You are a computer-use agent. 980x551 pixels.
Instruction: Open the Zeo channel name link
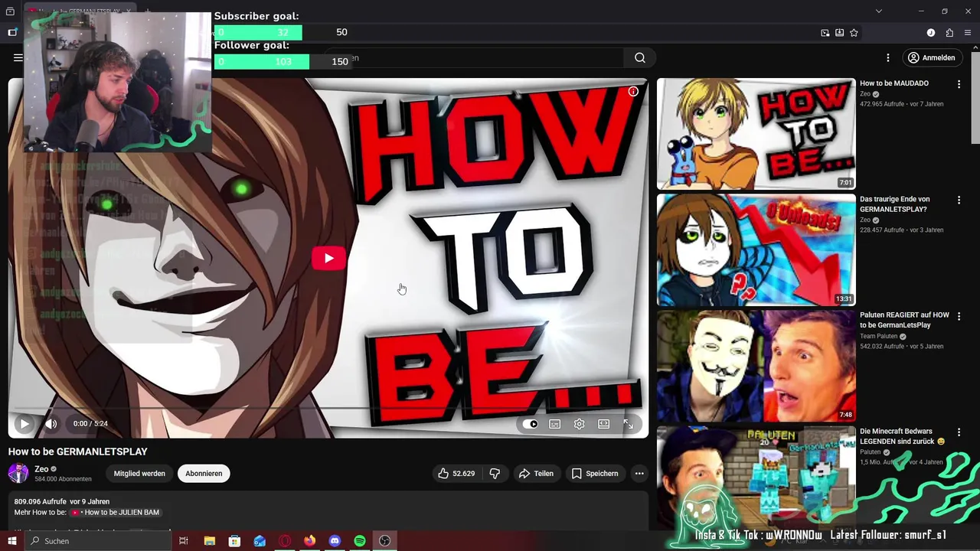(41, 469)
